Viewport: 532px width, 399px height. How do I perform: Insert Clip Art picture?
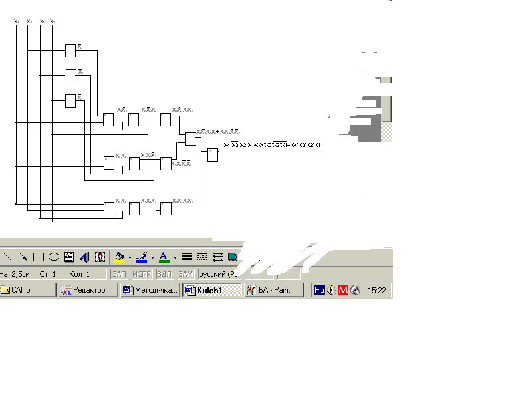[100, 257]
